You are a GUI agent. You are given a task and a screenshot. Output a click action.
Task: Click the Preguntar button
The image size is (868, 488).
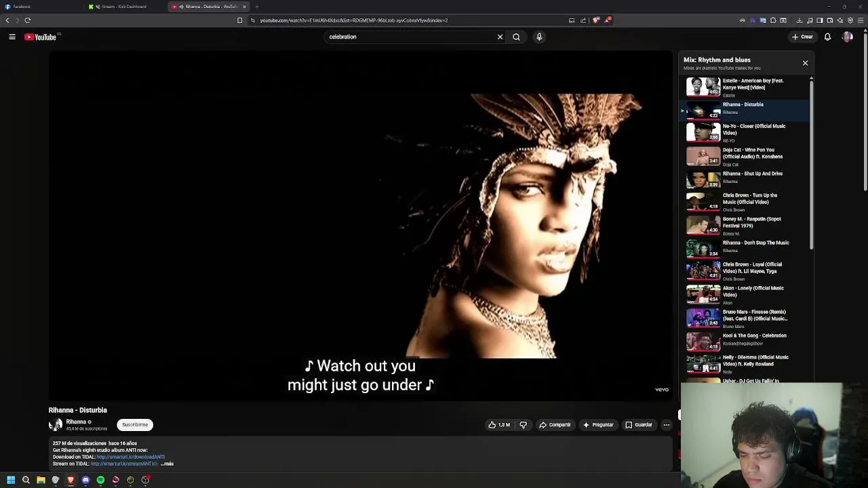pyautogui.click(x=598, y=425)
